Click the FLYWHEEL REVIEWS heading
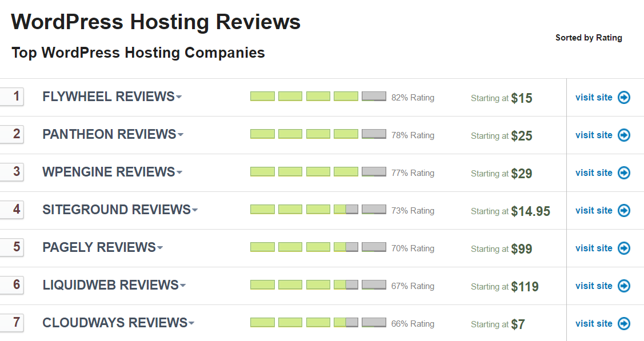644x341 pixels. click(109, 97)
